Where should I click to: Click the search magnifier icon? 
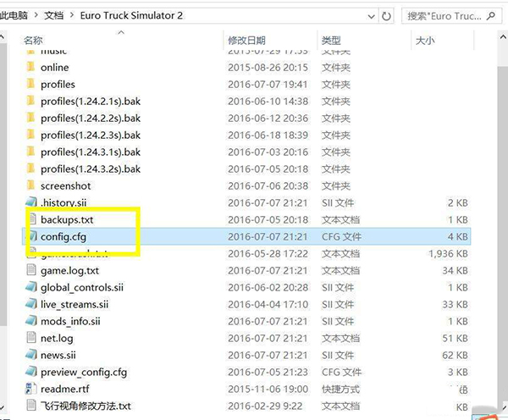click(491, 15)
